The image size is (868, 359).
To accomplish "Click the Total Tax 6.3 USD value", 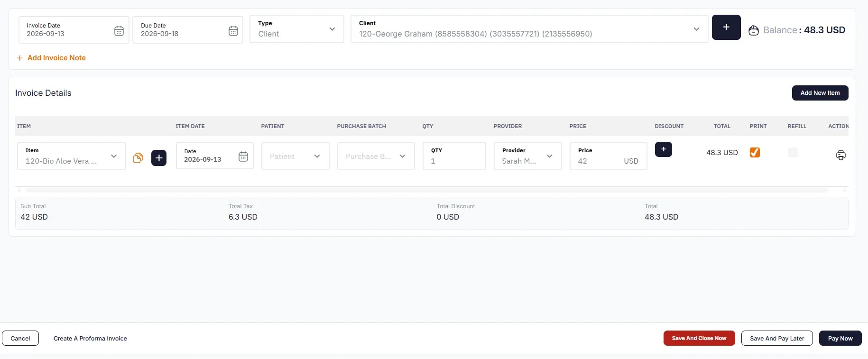I will (x=243, y=217).
